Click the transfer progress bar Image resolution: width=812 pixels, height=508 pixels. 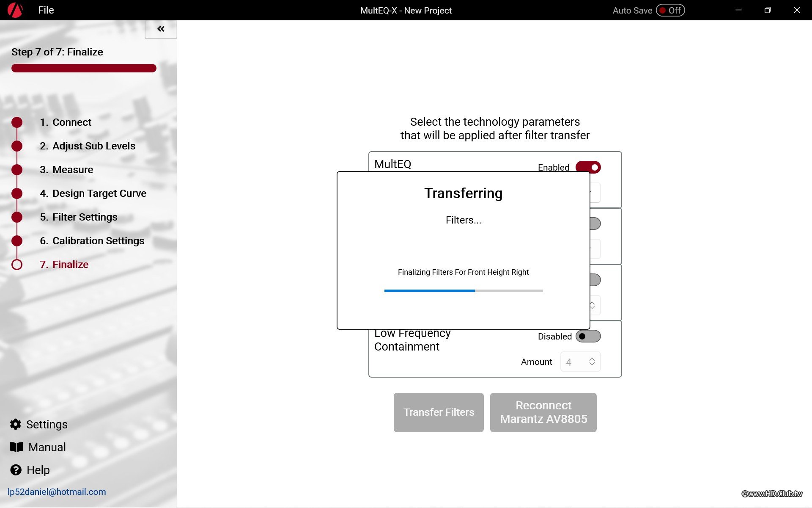pos(464,291)
